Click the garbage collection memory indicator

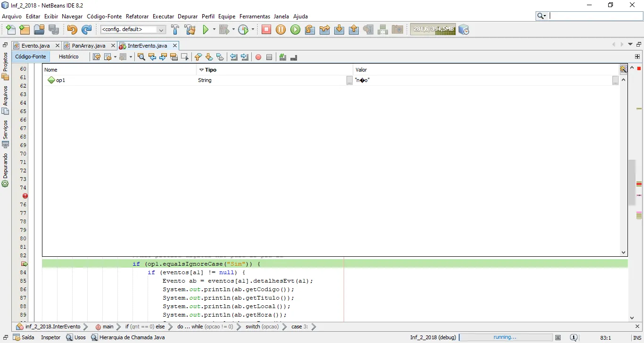tap(433, 29)
